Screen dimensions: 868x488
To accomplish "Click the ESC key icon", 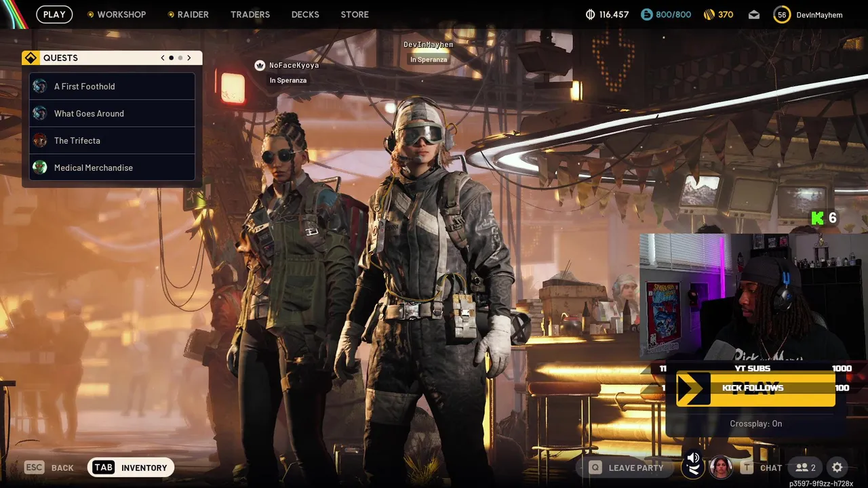I will click(35, 467).
